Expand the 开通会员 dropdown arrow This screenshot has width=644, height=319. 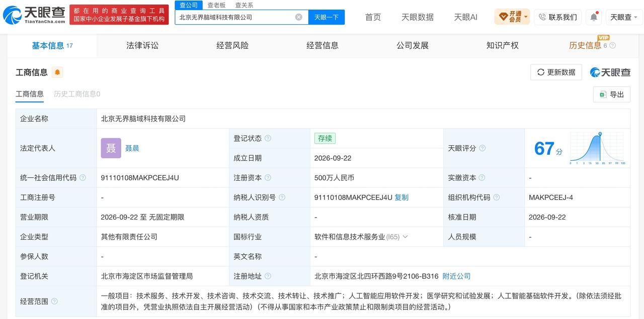[x=526, y=17]
